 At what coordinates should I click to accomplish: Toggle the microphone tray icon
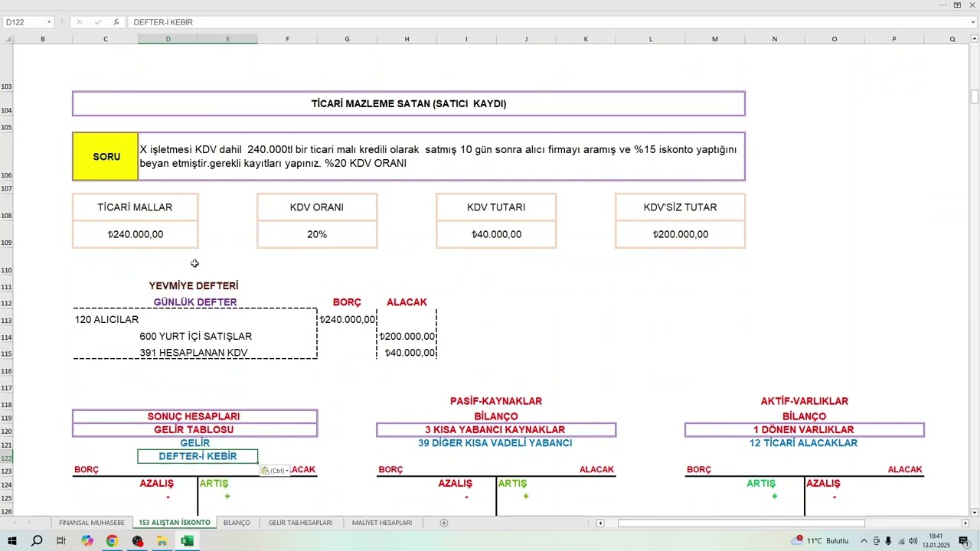tap(888, 541)
